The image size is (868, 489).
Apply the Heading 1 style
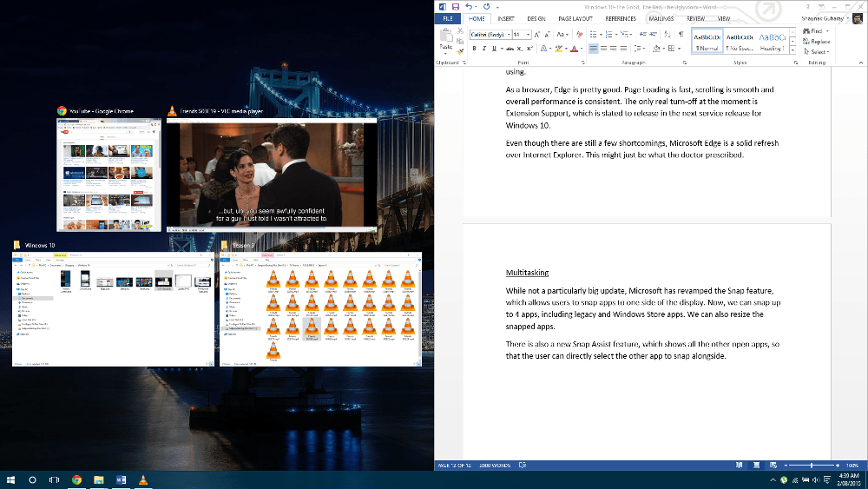point(772,42)
